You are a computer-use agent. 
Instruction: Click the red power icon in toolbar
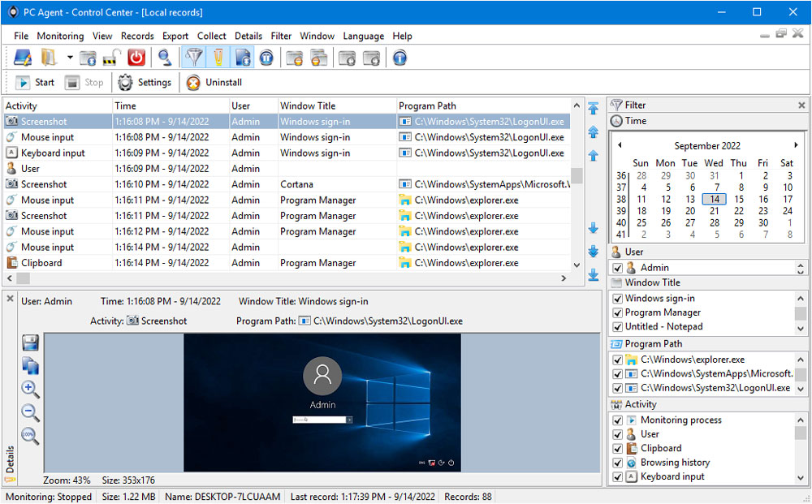(136, 58)
